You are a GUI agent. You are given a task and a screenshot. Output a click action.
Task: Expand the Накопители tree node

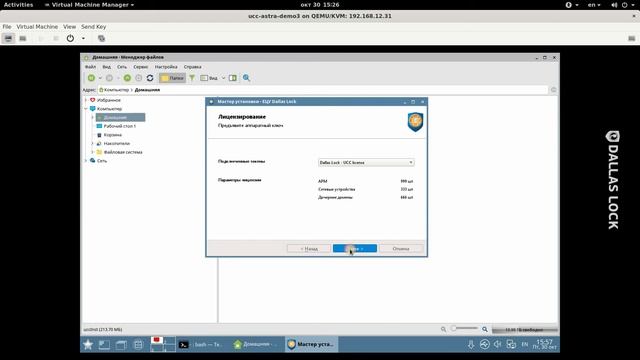[93, 143]
